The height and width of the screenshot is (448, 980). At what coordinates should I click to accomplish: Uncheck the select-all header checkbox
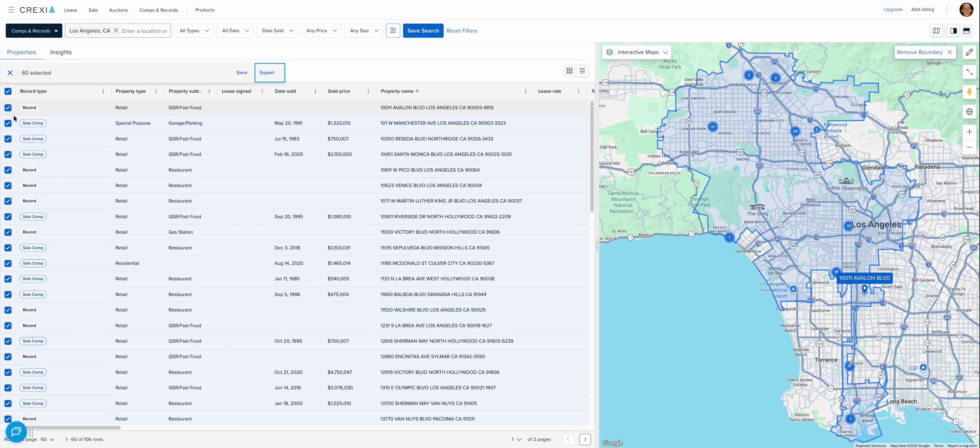coord(8,91)
